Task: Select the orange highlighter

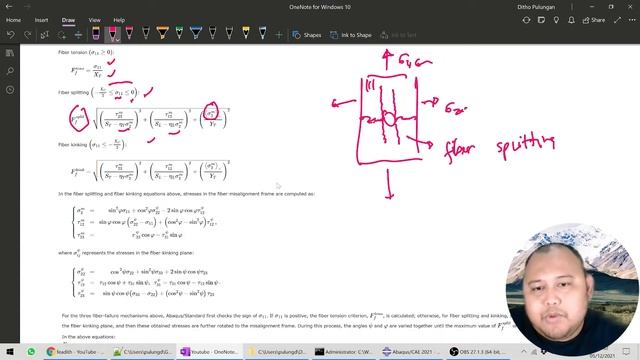Action: tap(162, 33)
